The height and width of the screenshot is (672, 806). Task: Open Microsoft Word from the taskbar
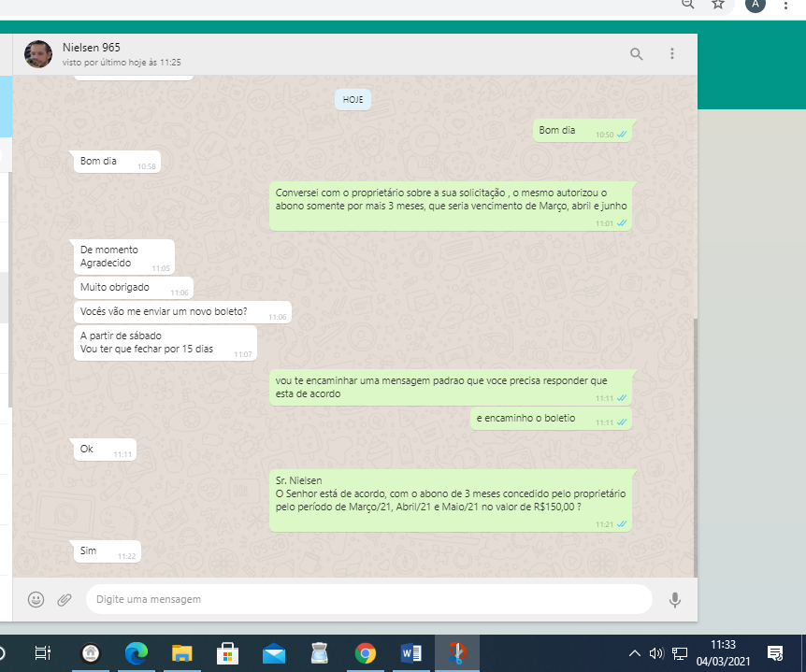tap(411, 653)
